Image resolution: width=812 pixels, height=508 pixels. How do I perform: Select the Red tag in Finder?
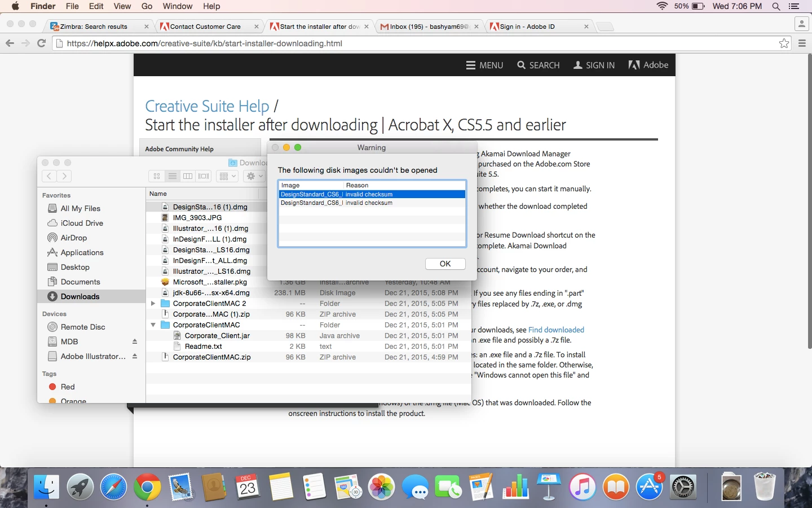click(68, 387)
